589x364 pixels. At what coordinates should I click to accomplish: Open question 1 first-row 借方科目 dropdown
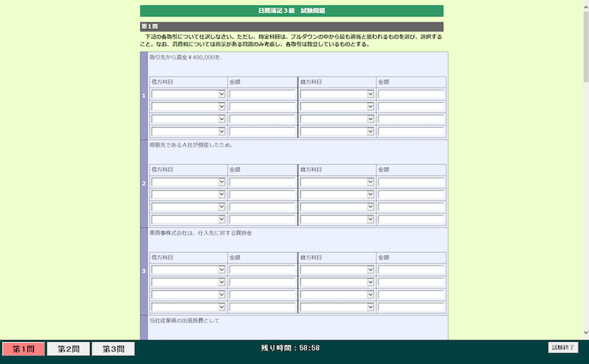coord(188,94)
